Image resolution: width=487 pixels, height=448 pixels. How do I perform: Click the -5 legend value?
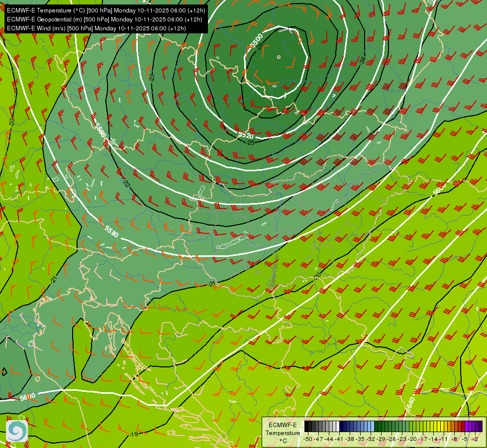point(465,439)
